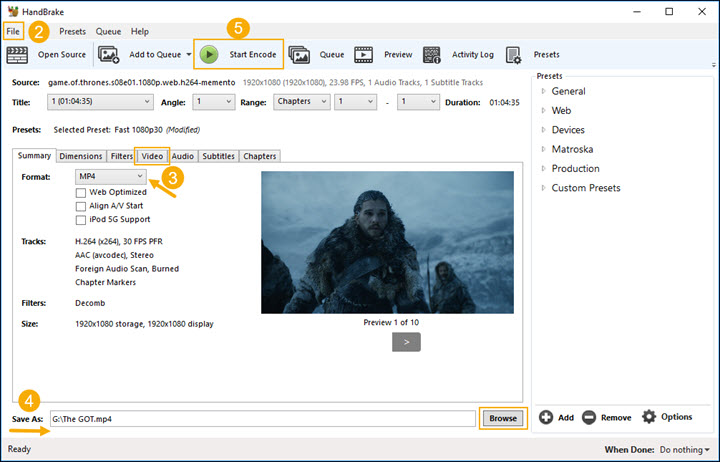Image resolution: width=720 pixels, height=462 pixels.
Task: Click the Options gear icon
Action: click(x=649, y=417)
